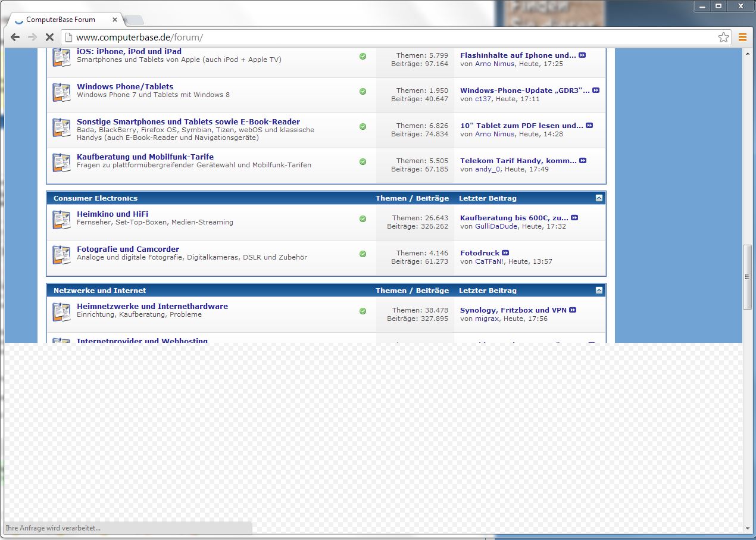This screenshot has height=540, width=756.
Task: Click Themen: 26.643 in Heimkino row
Action: (x=420, y=218)
